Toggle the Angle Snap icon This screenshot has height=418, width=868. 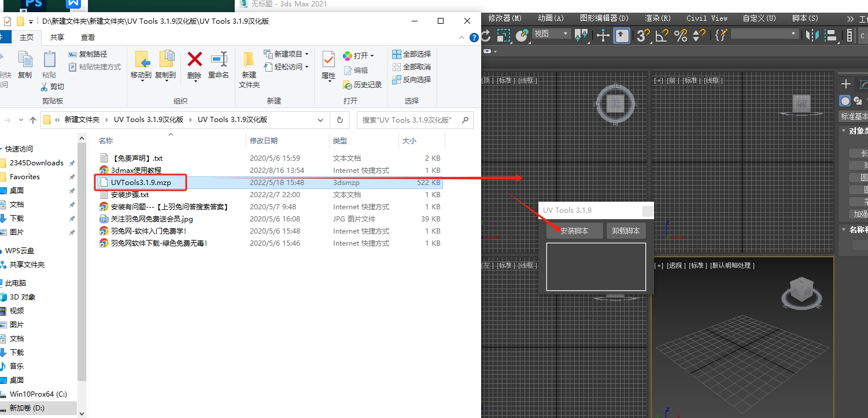click(x=662, y=36)
